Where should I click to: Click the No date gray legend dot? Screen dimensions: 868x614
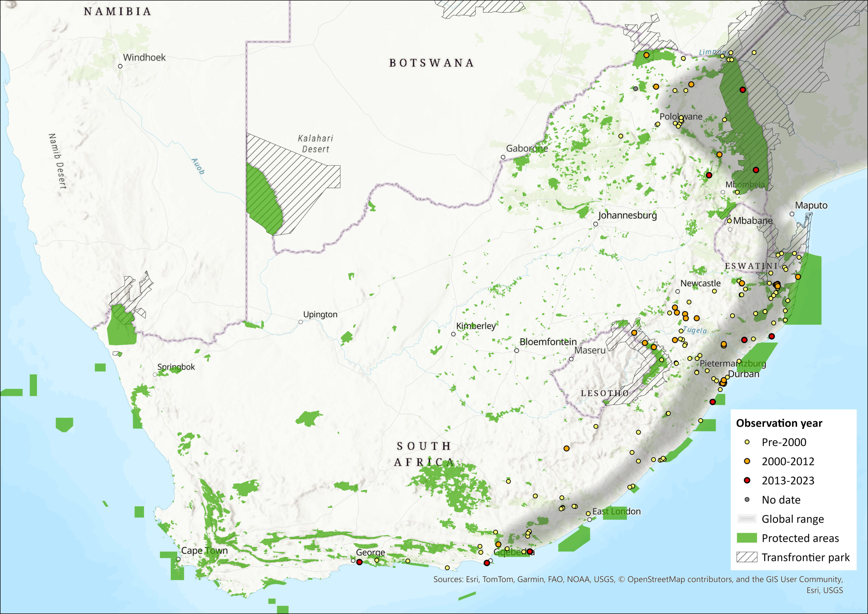pos(747,500)
